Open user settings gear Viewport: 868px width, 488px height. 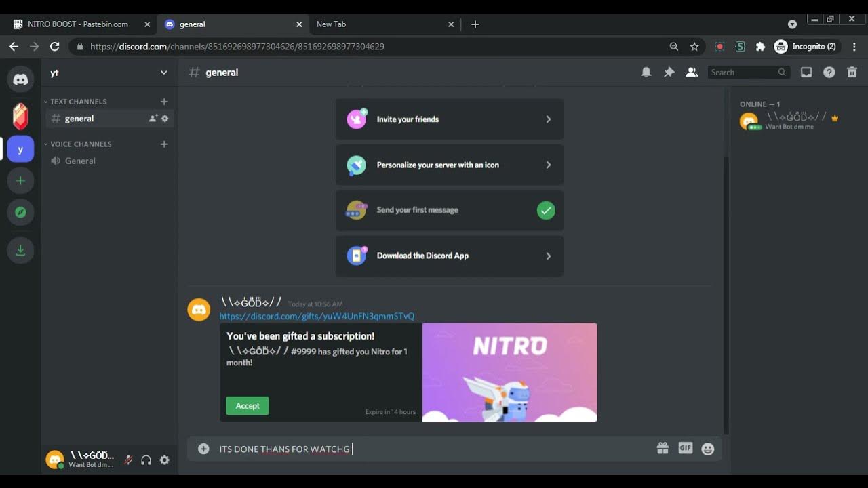tap(164, 460)
